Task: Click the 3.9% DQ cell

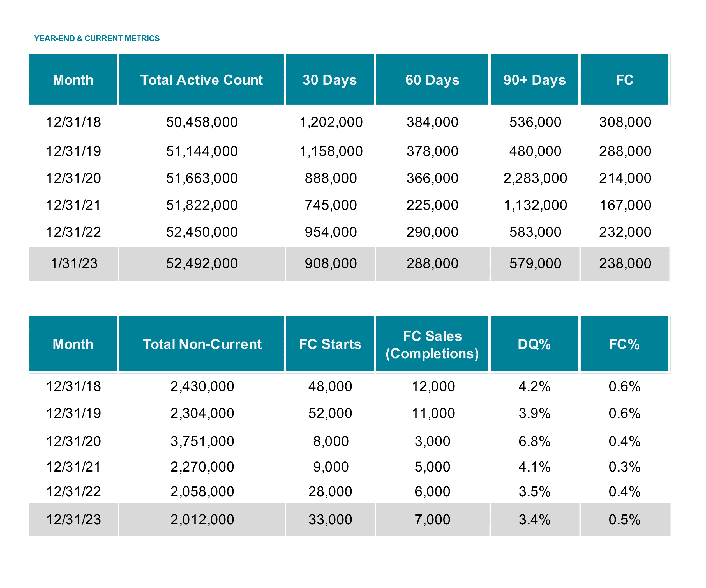Action: coord(534,414)
